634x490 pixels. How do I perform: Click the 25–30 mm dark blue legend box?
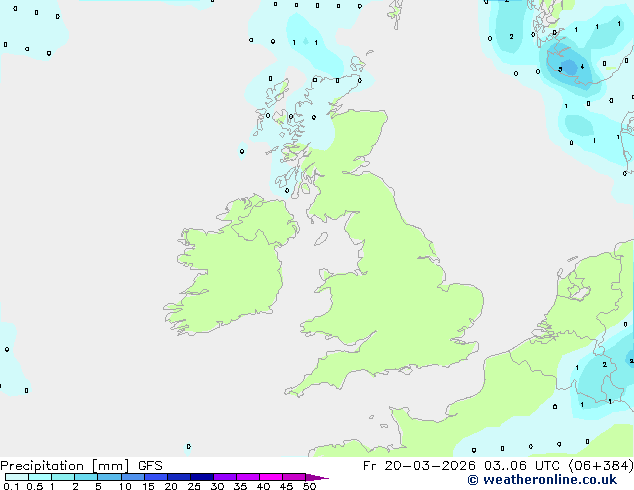[x=202, y=477]
